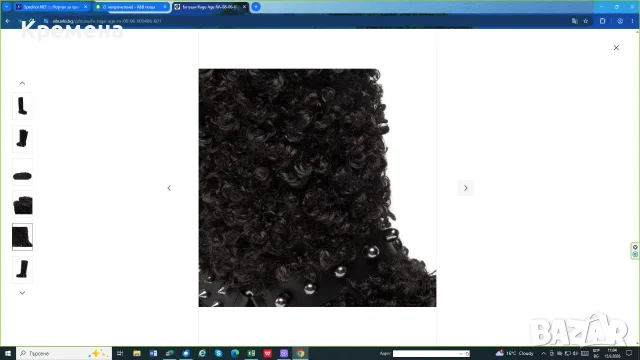Image resolution: width=640 pixels, height=360 pixels.
Task: Open Word from the taskbar
Action: tap(153, 353)
